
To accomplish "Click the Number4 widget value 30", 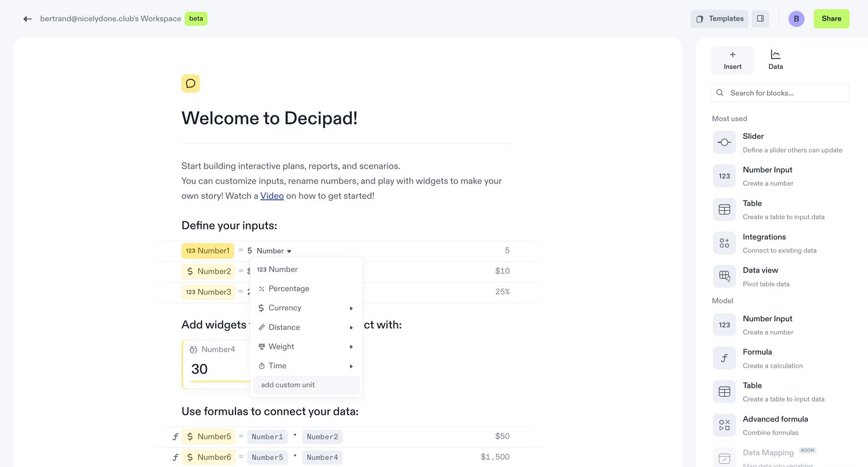I will point(200,369).
